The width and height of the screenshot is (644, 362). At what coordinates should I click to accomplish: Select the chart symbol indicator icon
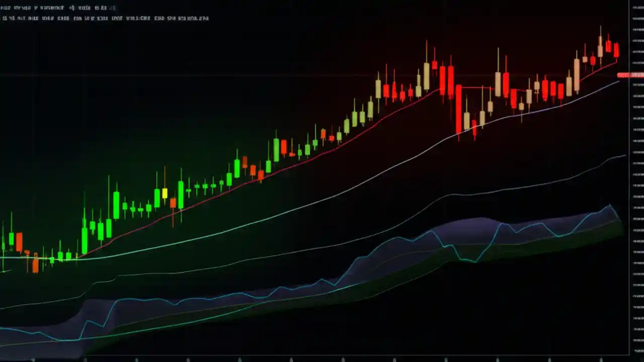pyautogui.click(x=5, y=8)
